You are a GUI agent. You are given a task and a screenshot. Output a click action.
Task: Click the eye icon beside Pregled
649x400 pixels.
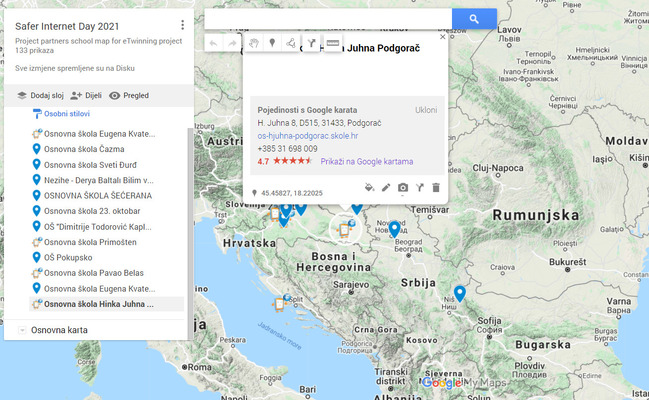pyautogui.click(x=115, y=96)
